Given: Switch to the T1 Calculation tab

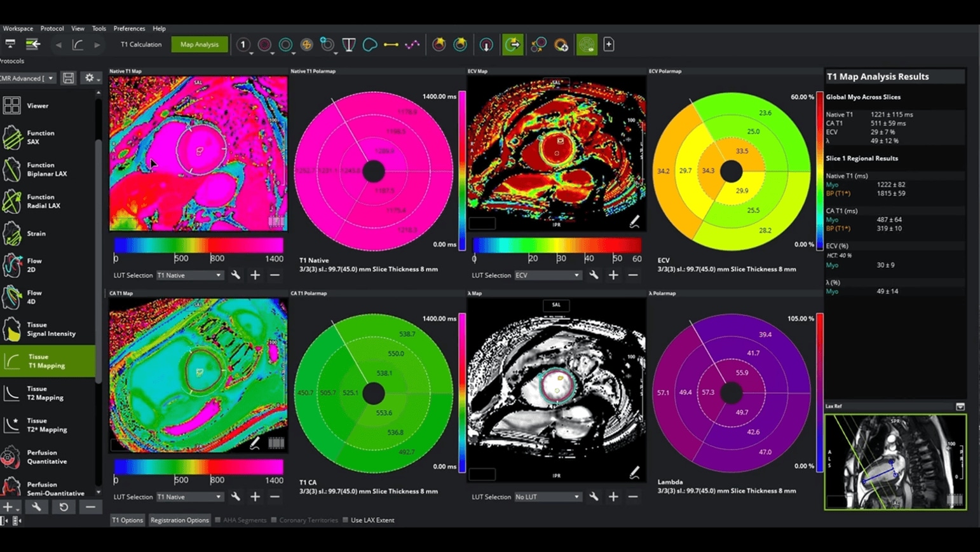Looking at the screenshot, I should [x=141, y=45].
